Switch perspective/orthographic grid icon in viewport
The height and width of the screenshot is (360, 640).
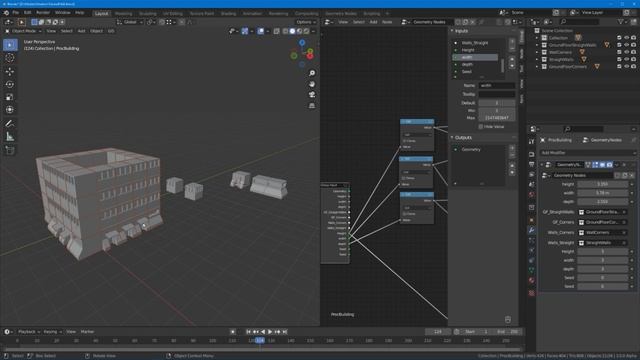(x=312, y=106)
